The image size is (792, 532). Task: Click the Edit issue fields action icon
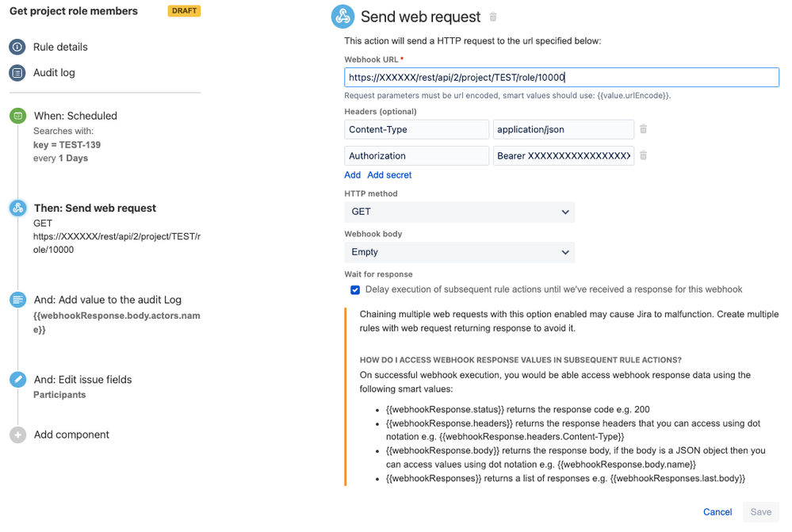(x=17, y=379)
